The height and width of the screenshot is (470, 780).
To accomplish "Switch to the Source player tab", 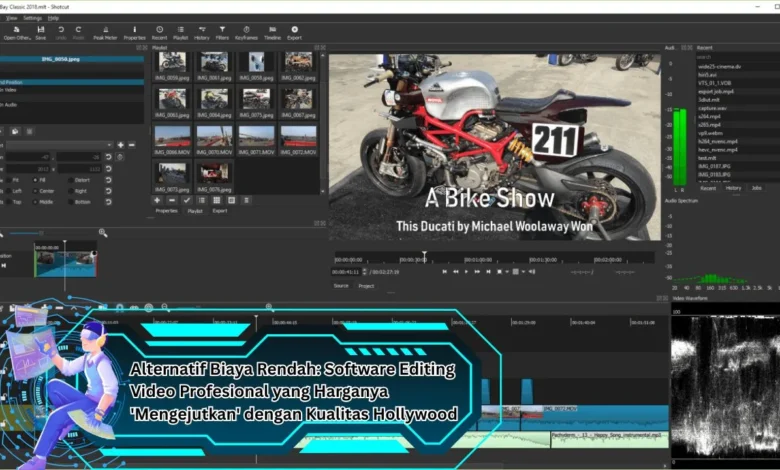I will click(341, 286).
